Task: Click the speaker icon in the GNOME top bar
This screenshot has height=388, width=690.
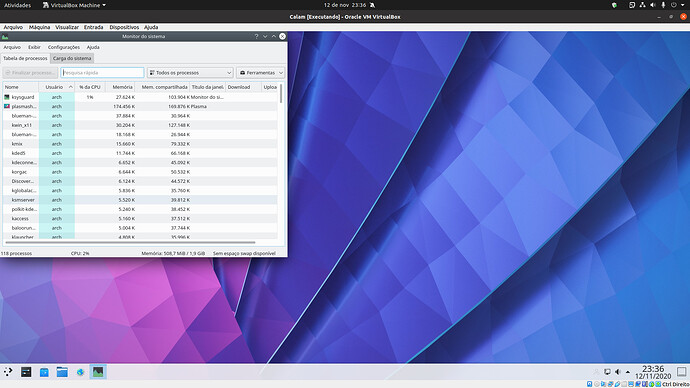Action: 653,5
